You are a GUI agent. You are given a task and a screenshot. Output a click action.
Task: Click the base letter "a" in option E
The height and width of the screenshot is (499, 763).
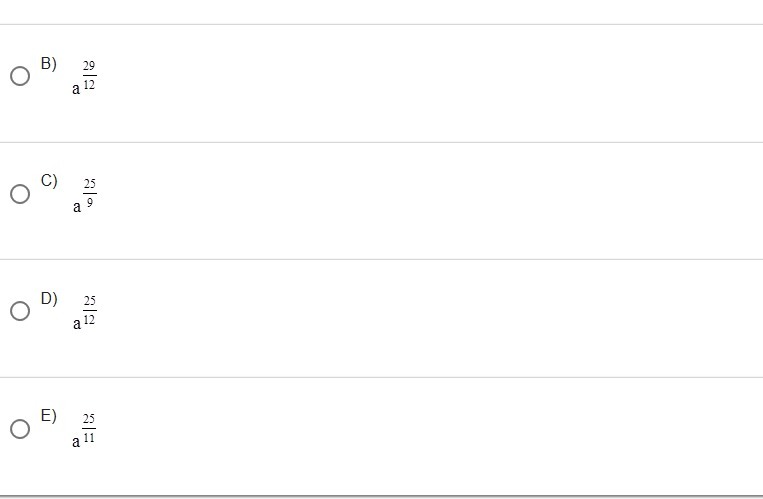pyautogui.click(x=76, y=442)
